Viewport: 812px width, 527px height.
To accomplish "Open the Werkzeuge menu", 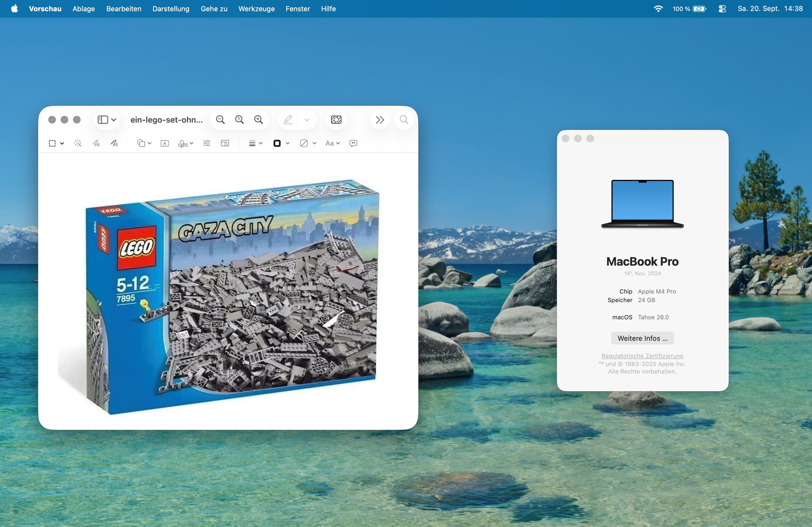I will [256, 9].
